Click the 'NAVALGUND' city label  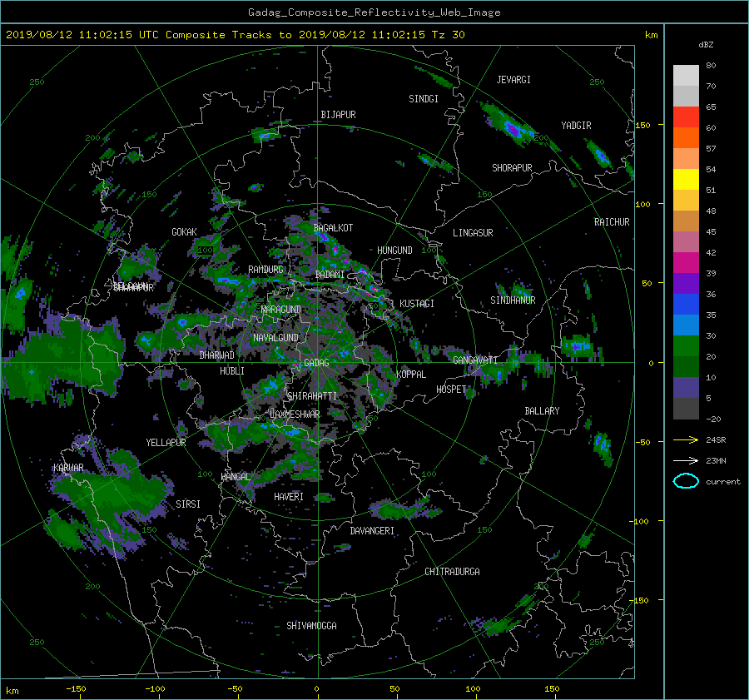tap(275, 338)
